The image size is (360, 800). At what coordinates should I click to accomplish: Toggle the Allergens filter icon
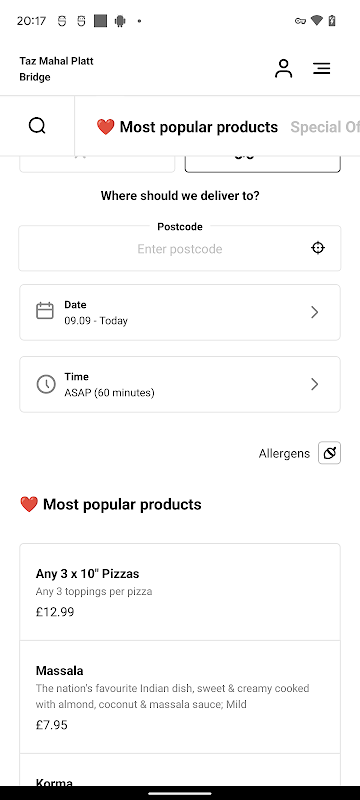[x=329, y=453]
